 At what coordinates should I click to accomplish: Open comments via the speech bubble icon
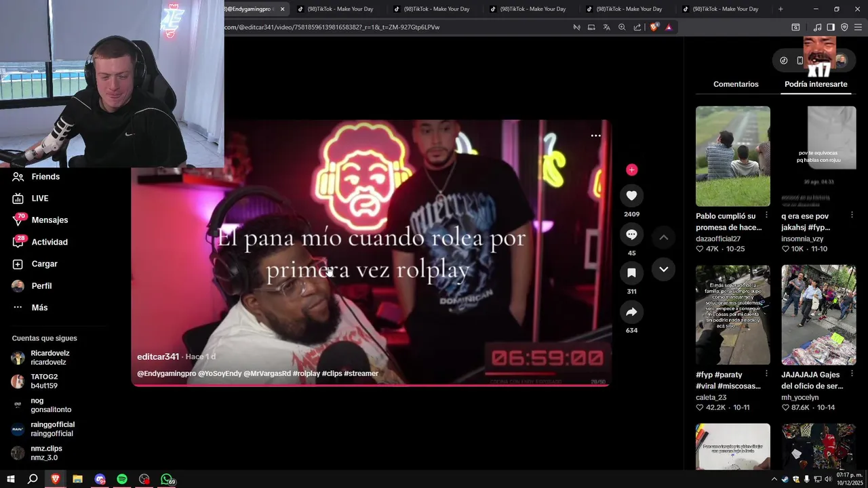tap(631, 235)
